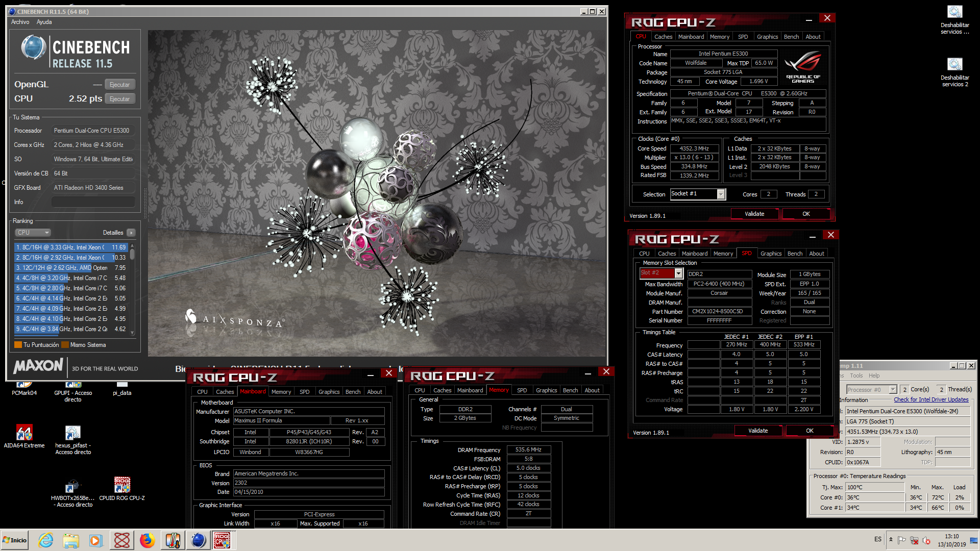Click Validate in the SPD window
Screen dimensions: 980x551
click(x=757, y=431)
